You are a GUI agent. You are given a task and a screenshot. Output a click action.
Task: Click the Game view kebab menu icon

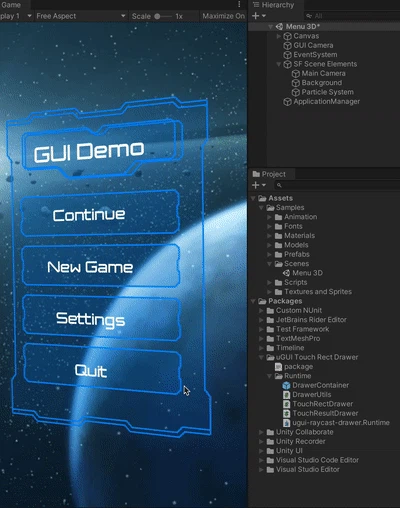[239, 4]
